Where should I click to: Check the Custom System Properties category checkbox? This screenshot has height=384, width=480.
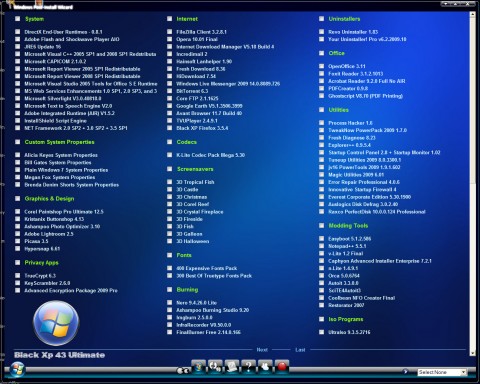[18, 142]
